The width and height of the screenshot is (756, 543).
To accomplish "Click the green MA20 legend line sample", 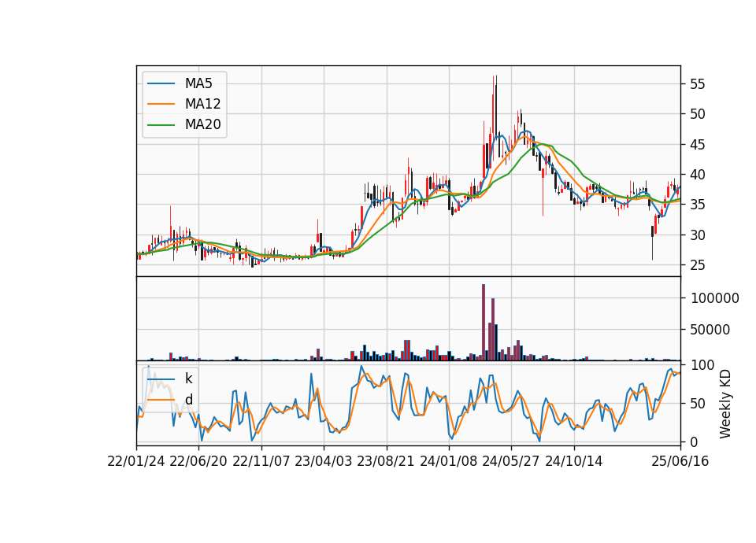I will 161,124.
